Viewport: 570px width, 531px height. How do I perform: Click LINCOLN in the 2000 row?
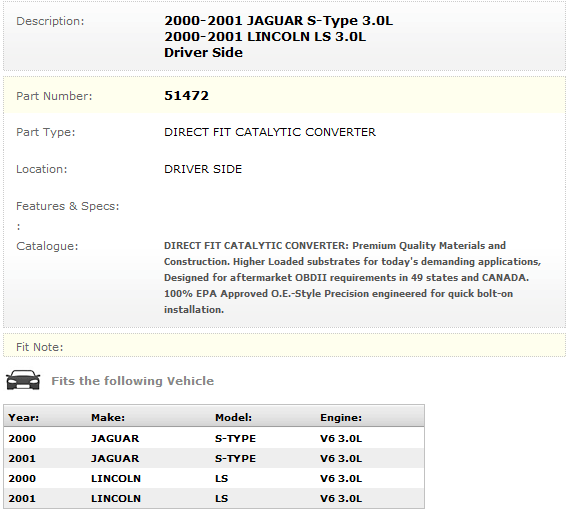(x=116, y=478)
